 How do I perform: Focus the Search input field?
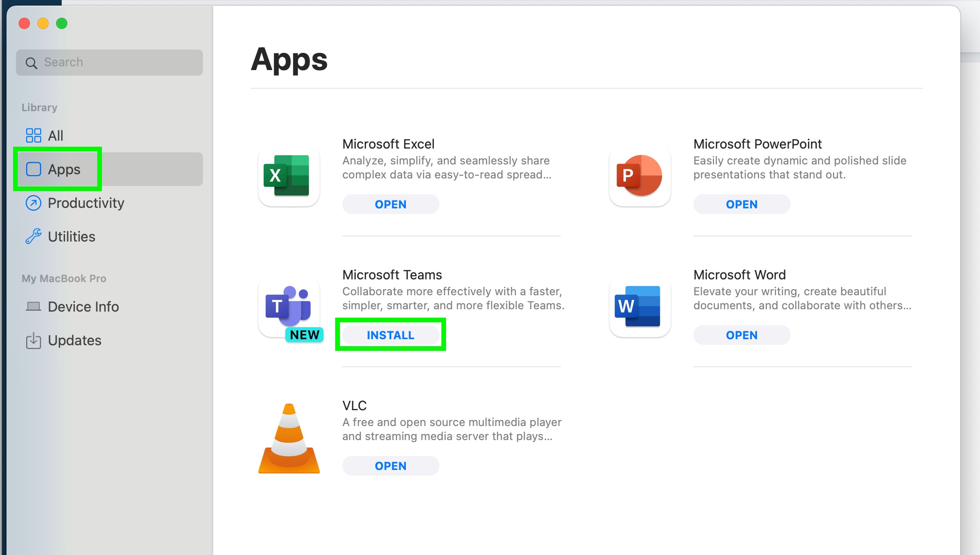click(117, 63)
